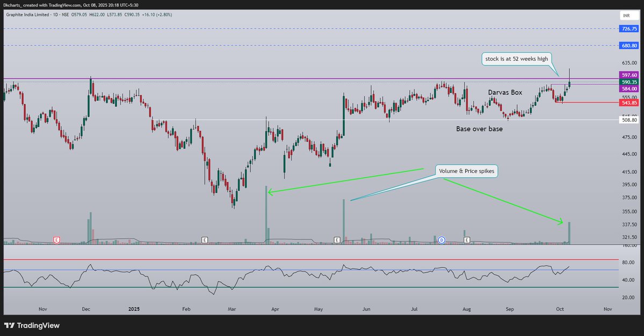644x336 pixels.
Task: Click the Mar label on time axis
Action: [231, 309]
